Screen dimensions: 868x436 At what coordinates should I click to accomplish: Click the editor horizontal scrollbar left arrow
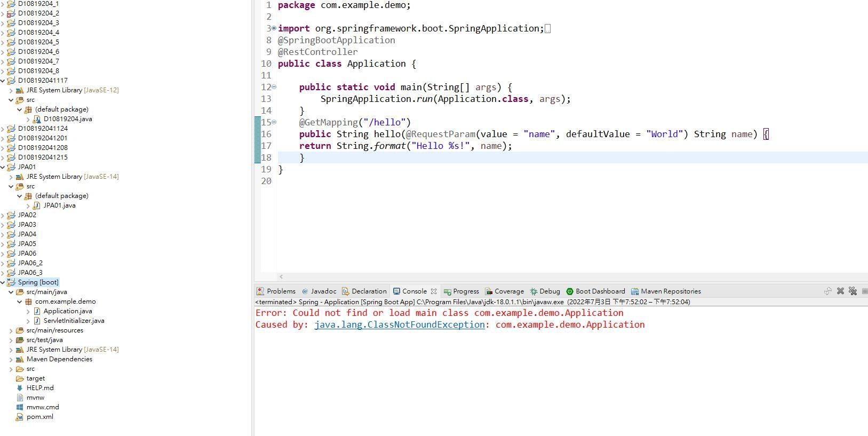coord(281,276)
